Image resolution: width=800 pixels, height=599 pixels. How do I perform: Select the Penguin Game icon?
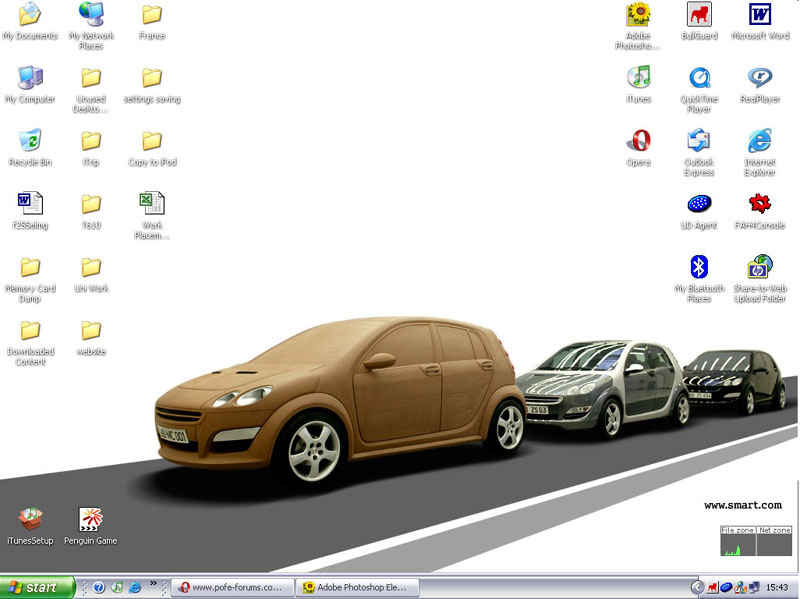[x=91, y=520]
